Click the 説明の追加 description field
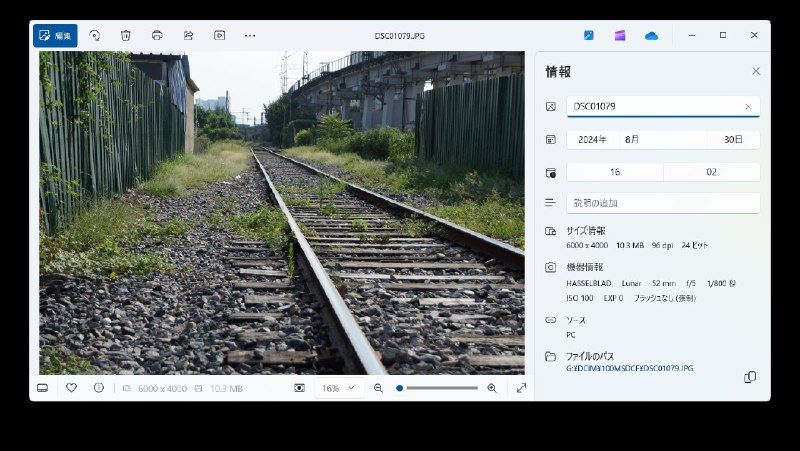 662,203
